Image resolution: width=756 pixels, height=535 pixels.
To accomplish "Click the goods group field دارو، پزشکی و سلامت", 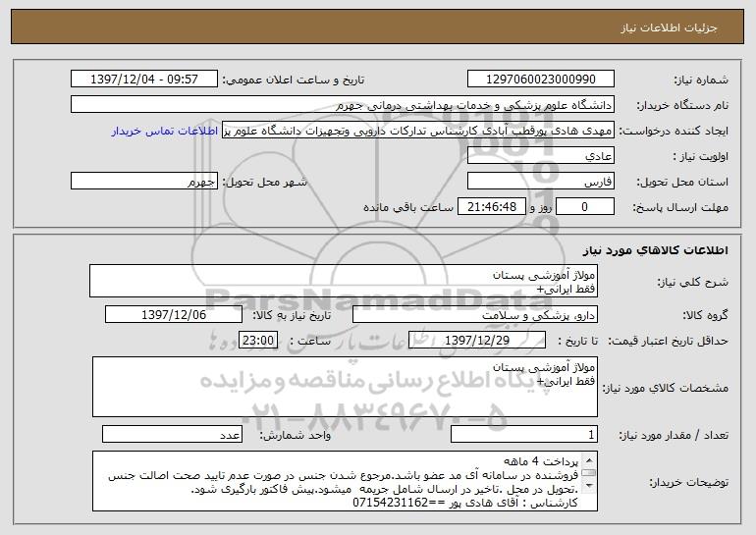I will [475, 314].
